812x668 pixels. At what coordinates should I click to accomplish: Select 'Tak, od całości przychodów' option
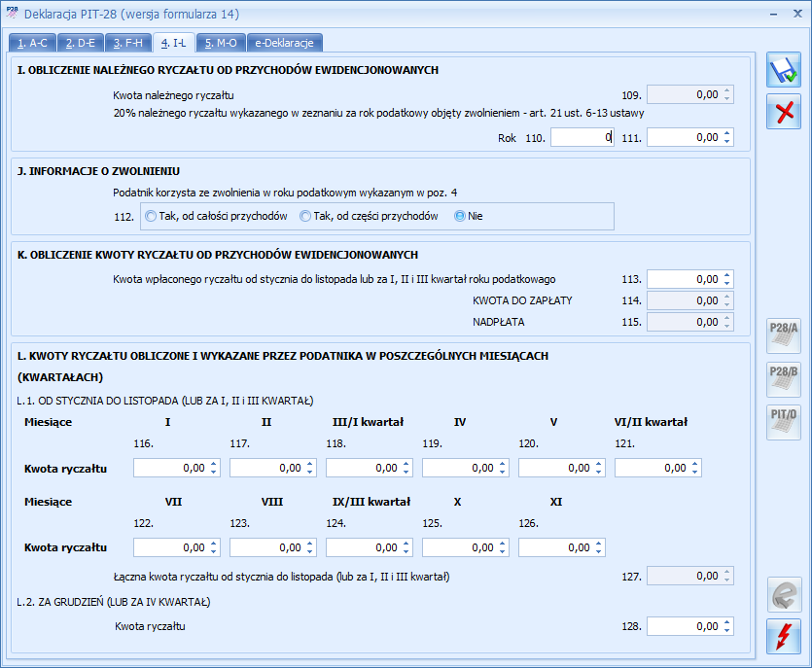pyautogui.click(x=217, y=216)
